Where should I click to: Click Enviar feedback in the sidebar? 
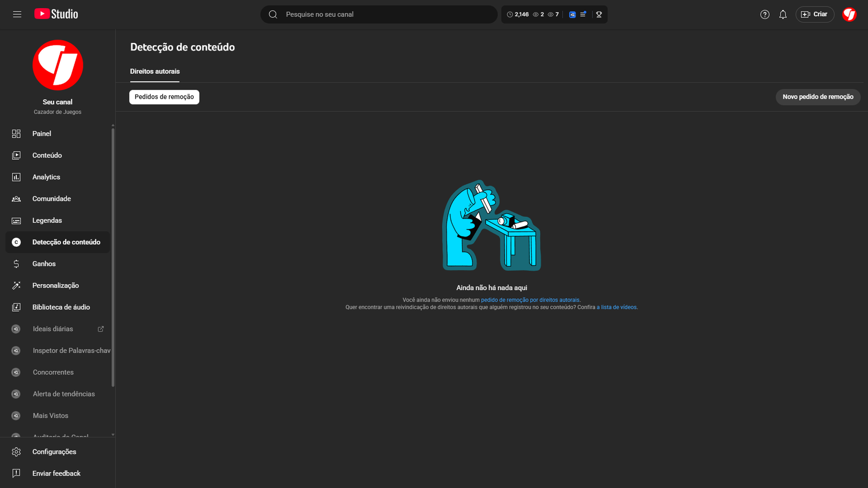[58, 473]
